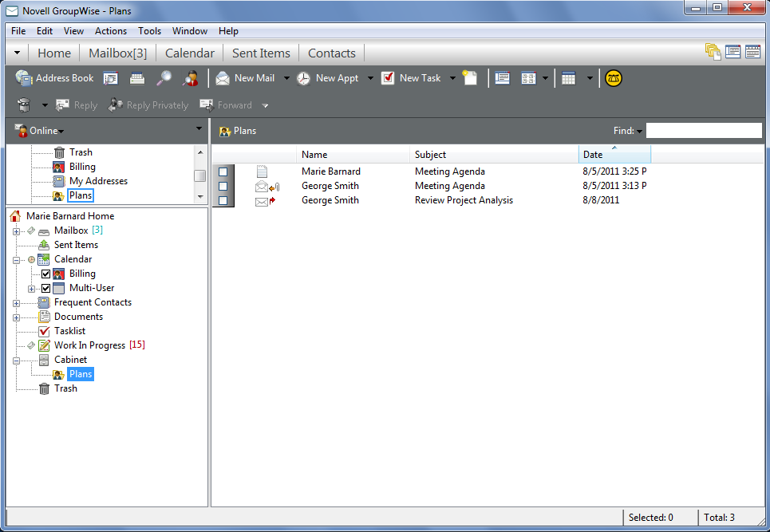
Task: Open the Help menu
Action: (x=228, y=31)
